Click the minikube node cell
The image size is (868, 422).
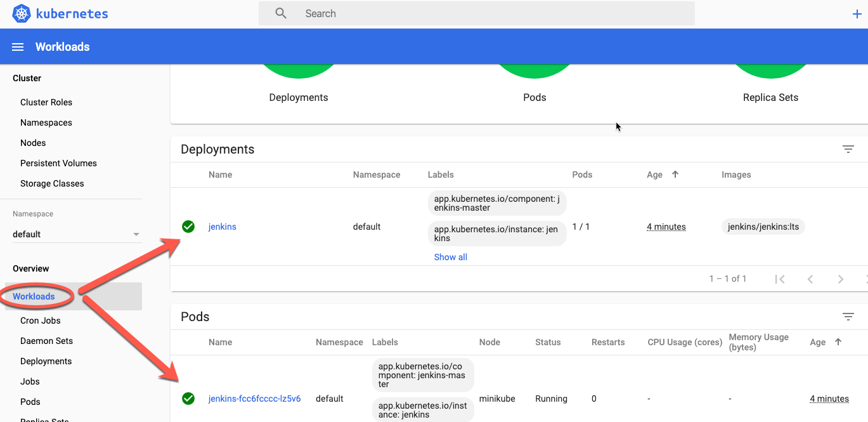(x=497, y=399)
